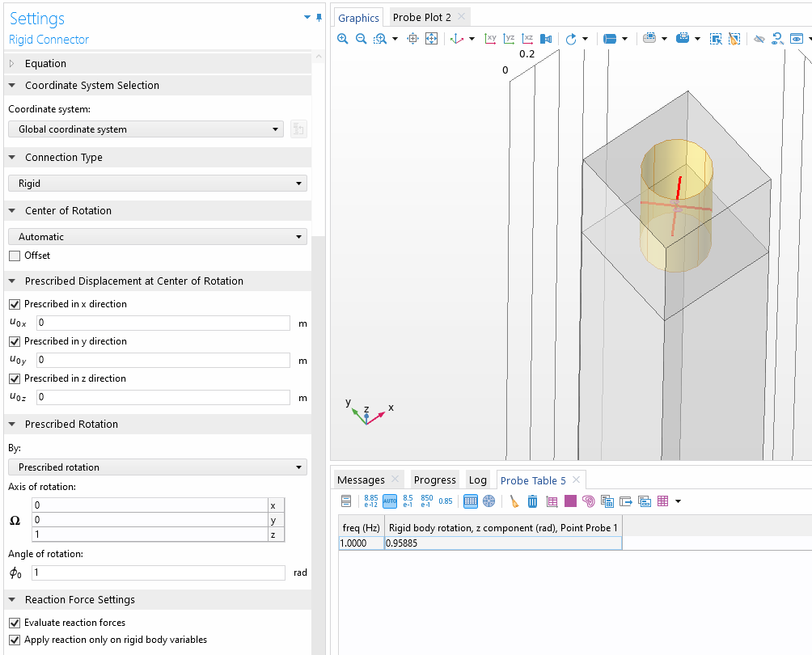Close the Probe Table 5 tab
The image size is (812, 655).
click(x=576, y=480)
